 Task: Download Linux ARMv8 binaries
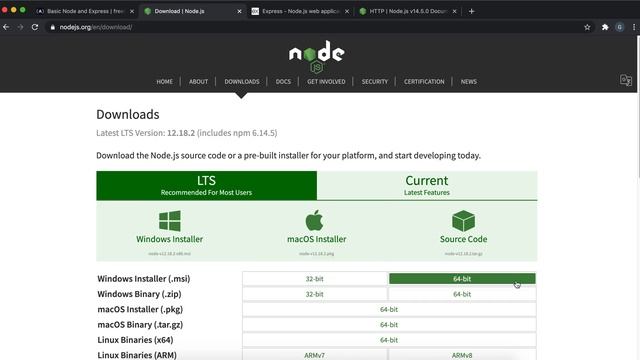tap(462, 355)
